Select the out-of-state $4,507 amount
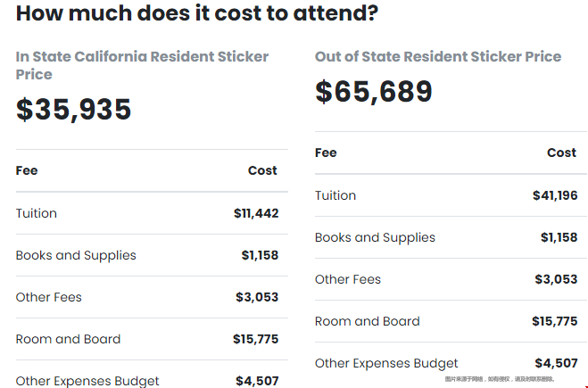This screenshot has height=388, width=588. (556, 363)
